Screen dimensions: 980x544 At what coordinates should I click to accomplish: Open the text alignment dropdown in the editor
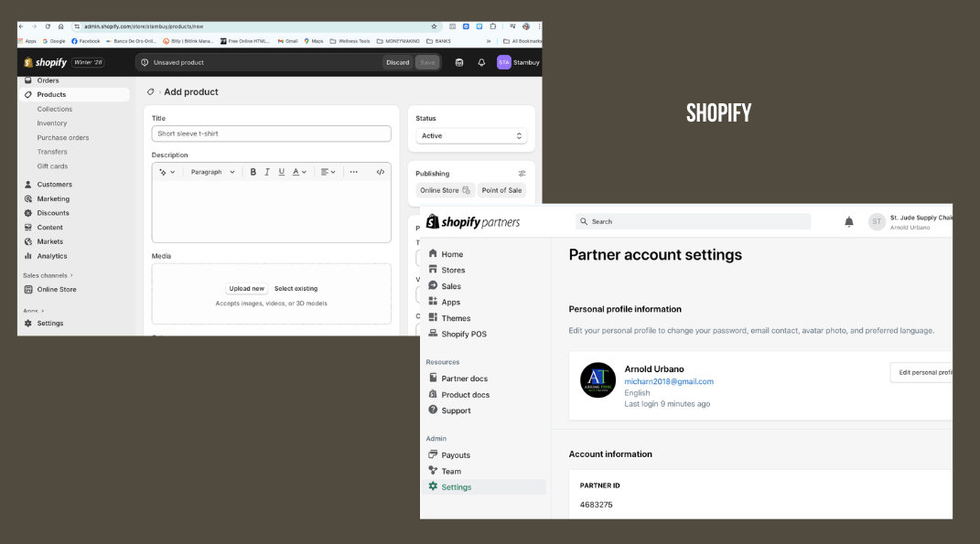point(328,172)
